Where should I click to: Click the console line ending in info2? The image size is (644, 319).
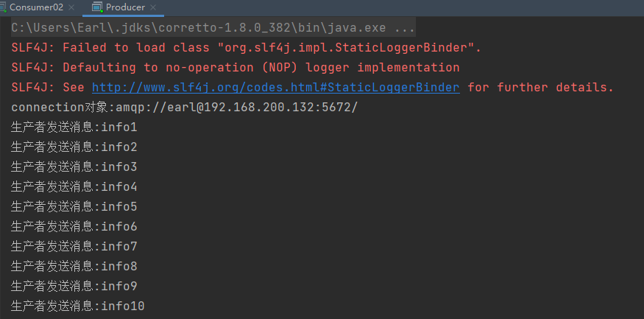coord(74,147)
